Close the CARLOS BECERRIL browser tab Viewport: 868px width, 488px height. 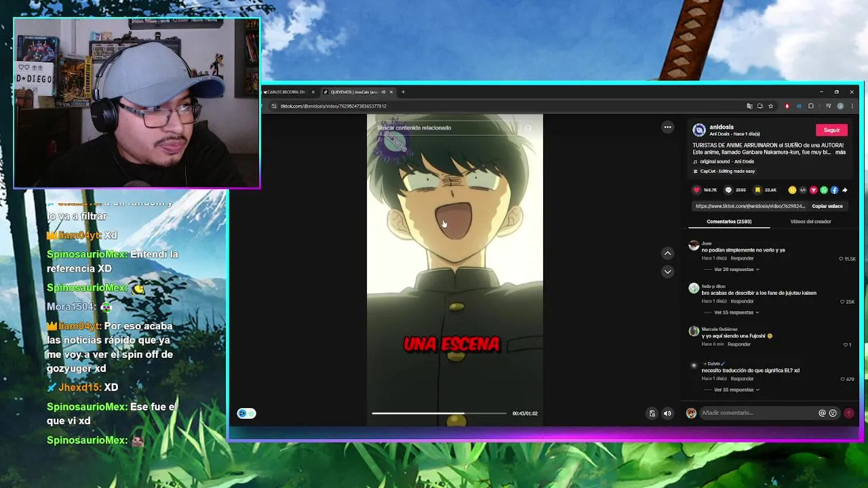(x=313, y=91)
